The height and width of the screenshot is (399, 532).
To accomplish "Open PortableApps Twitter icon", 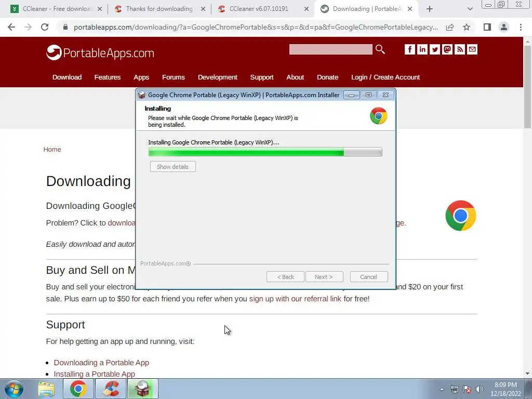I will 435,49.
